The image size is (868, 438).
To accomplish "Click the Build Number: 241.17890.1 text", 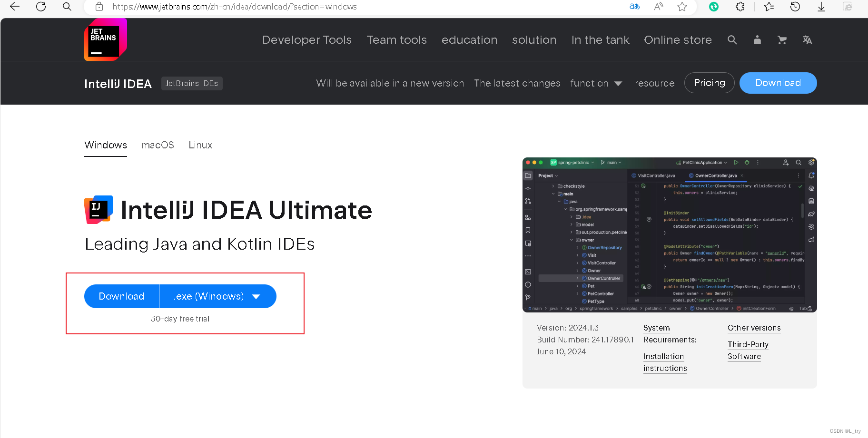I will coord(585,340).
